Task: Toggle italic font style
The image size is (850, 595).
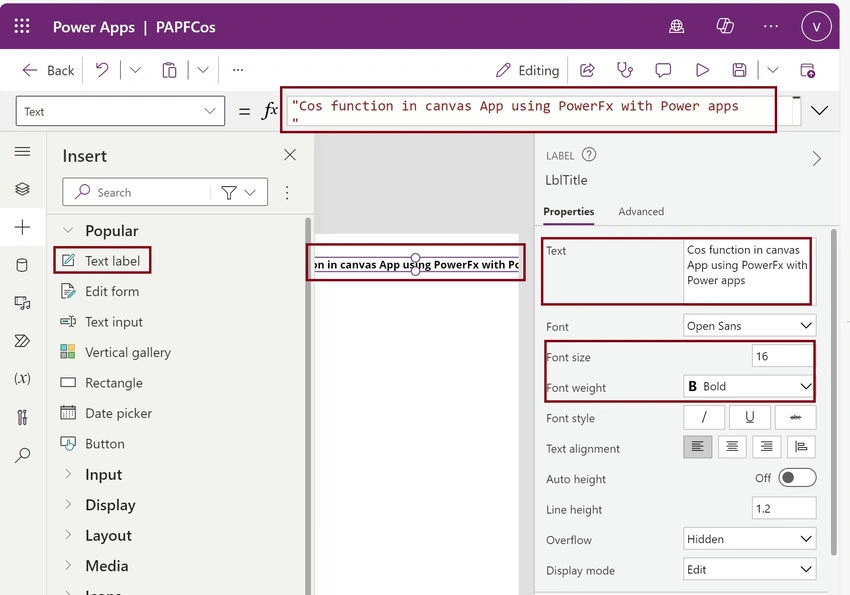Action: [x=704, y=417]
